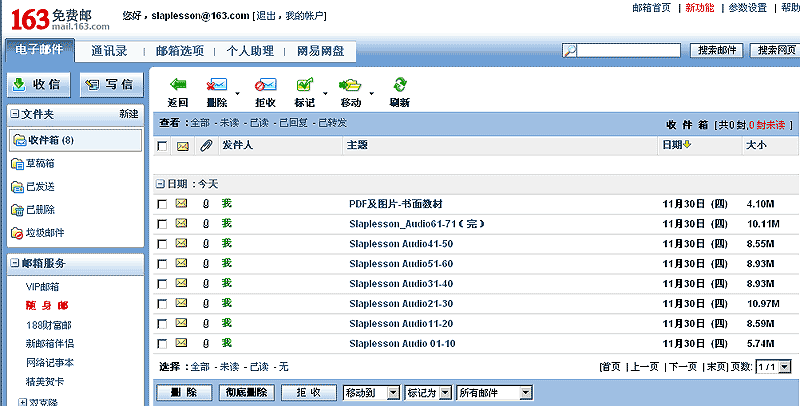Open the 移动到 dropdown at bottom

371,393
